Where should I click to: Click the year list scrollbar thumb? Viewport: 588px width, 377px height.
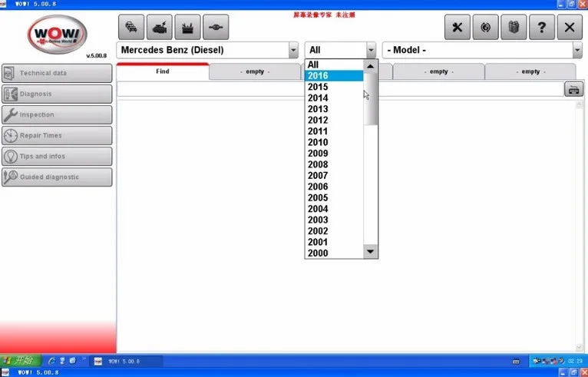pyautogui.click(x=371, y=99)
